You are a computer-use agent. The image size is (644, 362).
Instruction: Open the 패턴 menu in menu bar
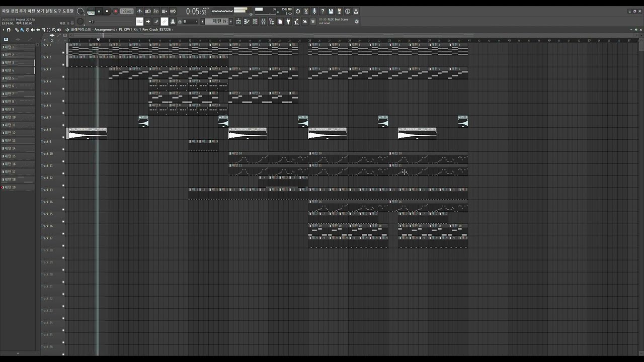(31, 11)
